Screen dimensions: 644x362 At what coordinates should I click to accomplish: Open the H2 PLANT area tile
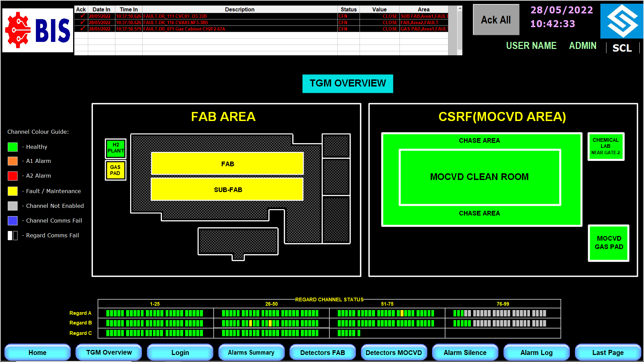click(x=116, y=148)
